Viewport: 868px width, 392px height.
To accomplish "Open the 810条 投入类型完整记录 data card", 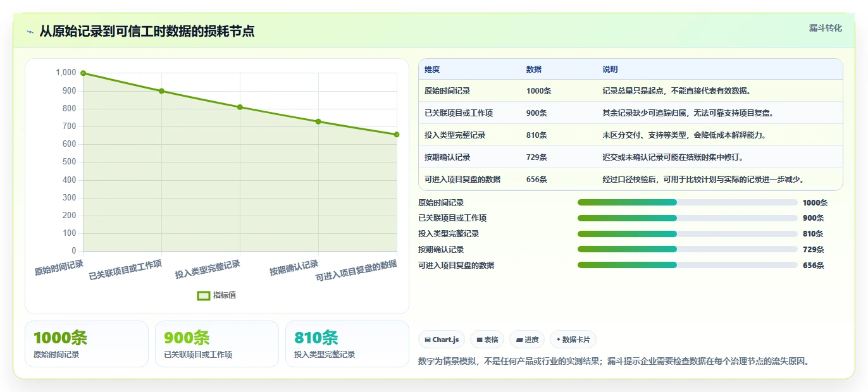I will pos(347,344).
